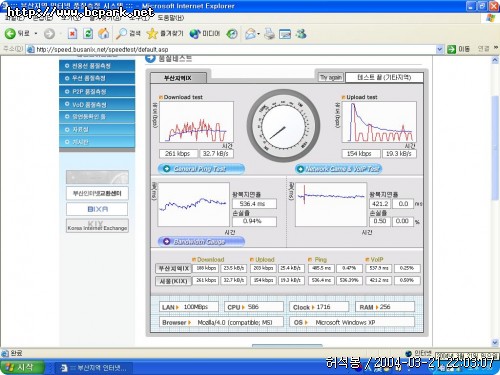This screenshot has width=500, height=375.
Task: Click the page icon in address bar
Action: pyautogui.click(x=31, y=49)
